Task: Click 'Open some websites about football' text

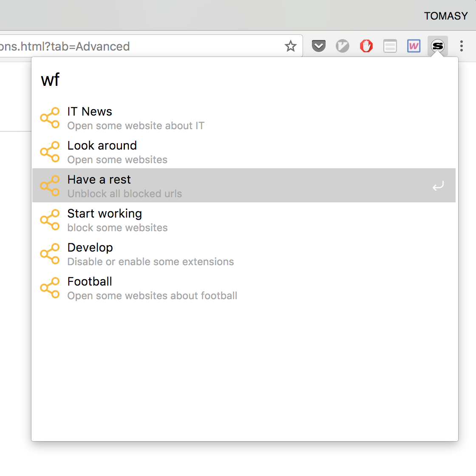Action: click(x=152, y=296)
